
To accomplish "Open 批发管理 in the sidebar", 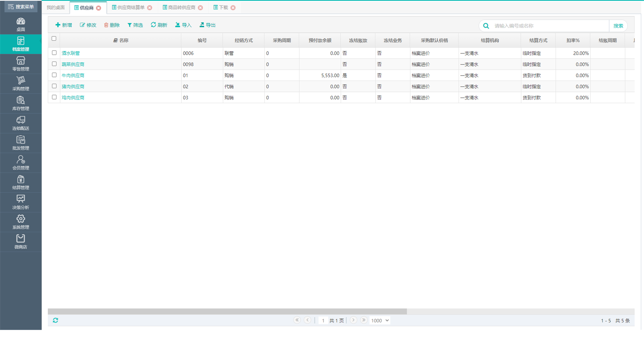I will pos(21,143).
